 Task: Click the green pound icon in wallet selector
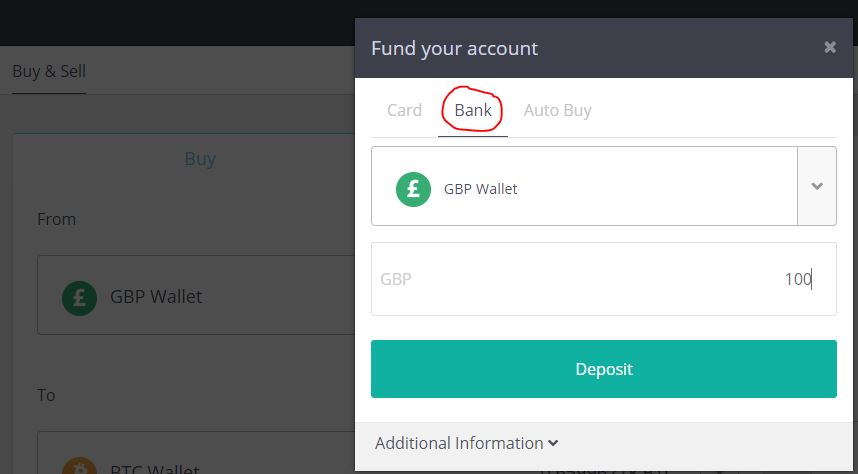click(x=413, y=189)
